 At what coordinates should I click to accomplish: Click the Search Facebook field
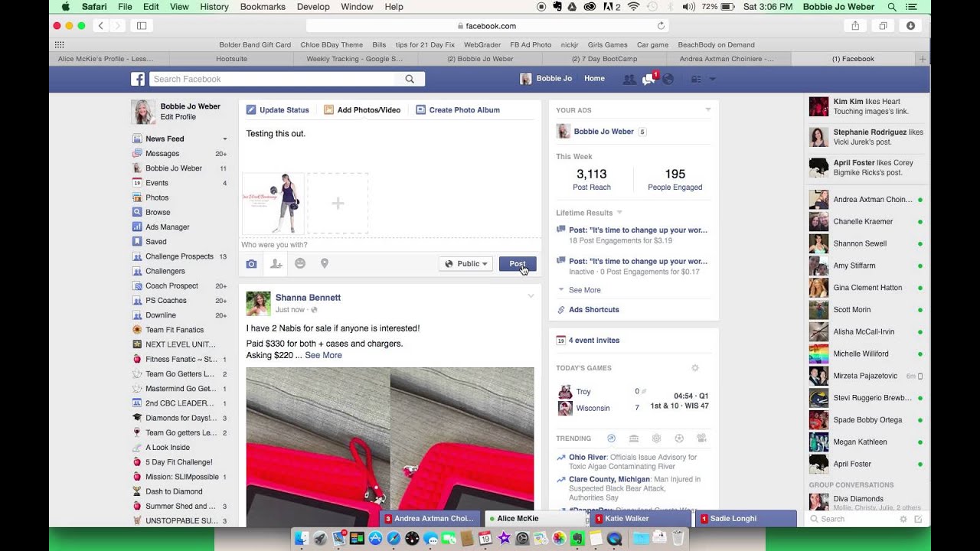coord(273,79)
